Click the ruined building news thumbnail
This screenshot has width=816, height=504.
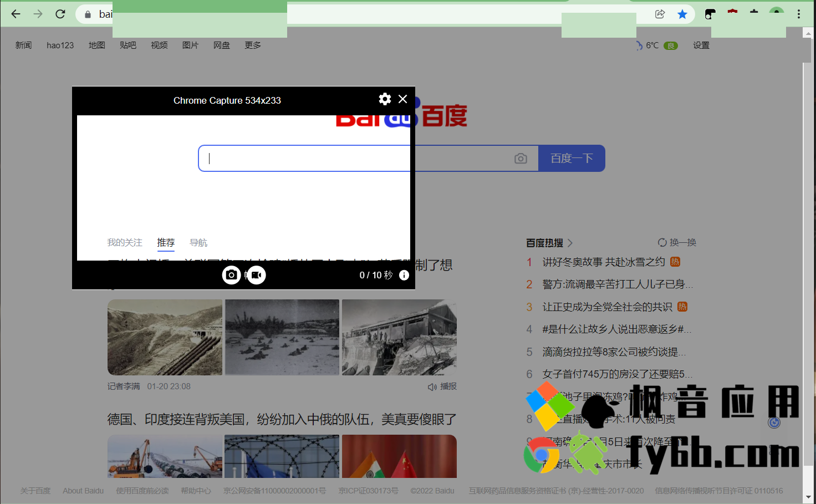tap(399, 337)
